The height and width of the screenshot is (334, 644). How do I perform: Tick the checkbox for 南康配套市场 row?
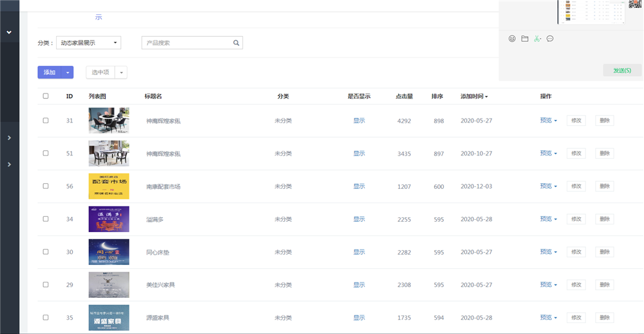[x=46, y=186]
